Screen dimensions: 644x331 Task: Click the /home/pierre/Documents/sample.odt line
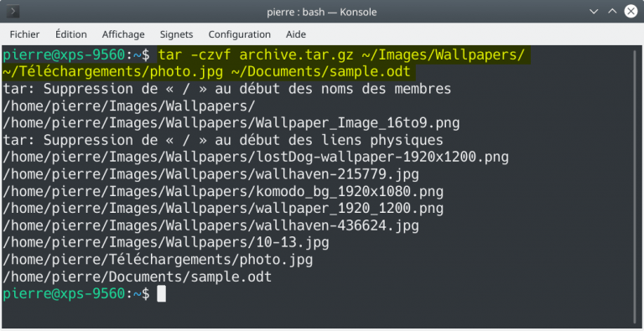pos(138,277)
